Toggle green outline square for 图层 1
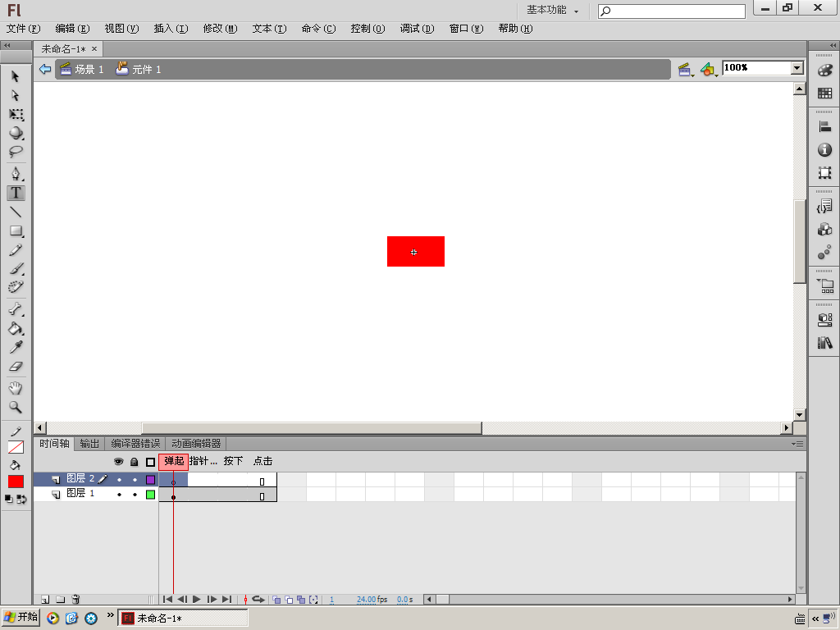The height and width of the screenshot is (630, 840). pyautogui.click(x=151, y=495)
